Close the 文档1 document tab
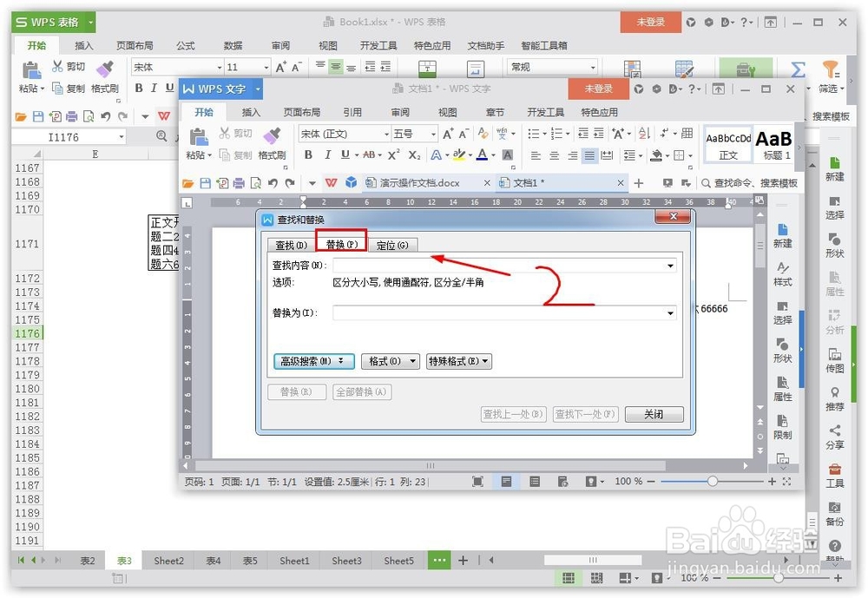 pos(621,183)
